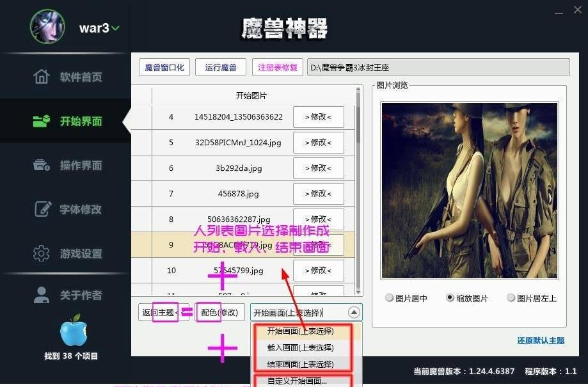This screenshot has height=387, width=588.
Task: Expand the war3 account dropdown chevron
Action: click(116, 28)
